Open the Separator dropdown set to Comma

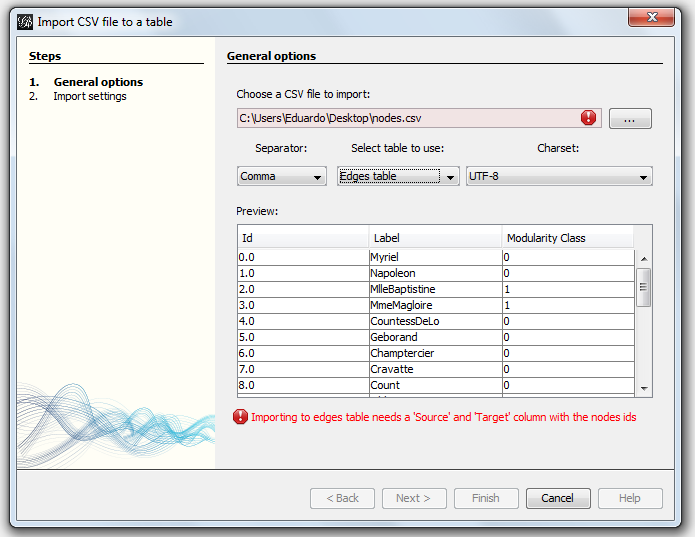pyautogui.click(x=282, y=177)
